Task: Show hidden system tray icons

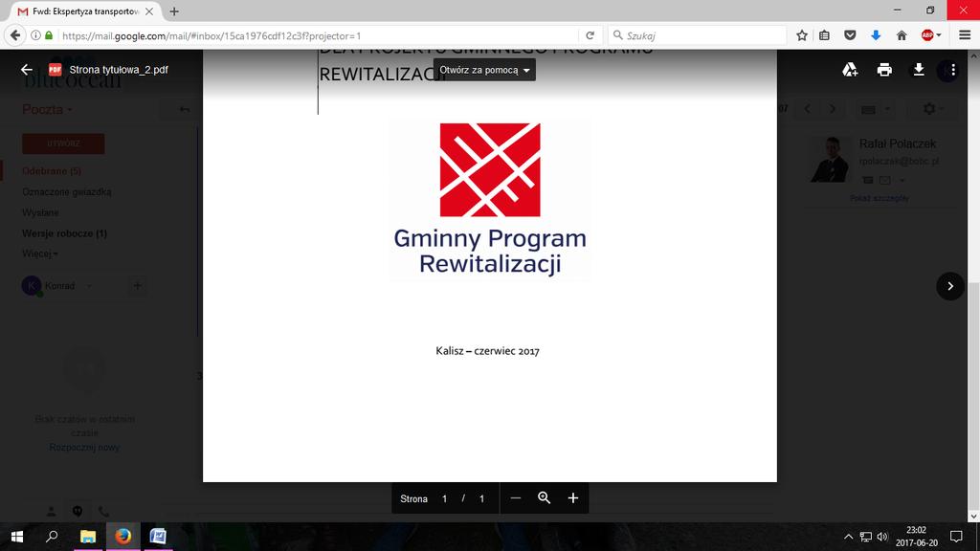Action: coord(848,537)
